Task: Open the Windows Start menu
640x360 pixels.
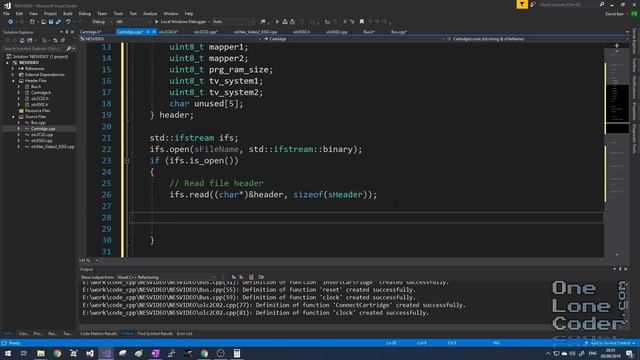Action: (8, 353)
